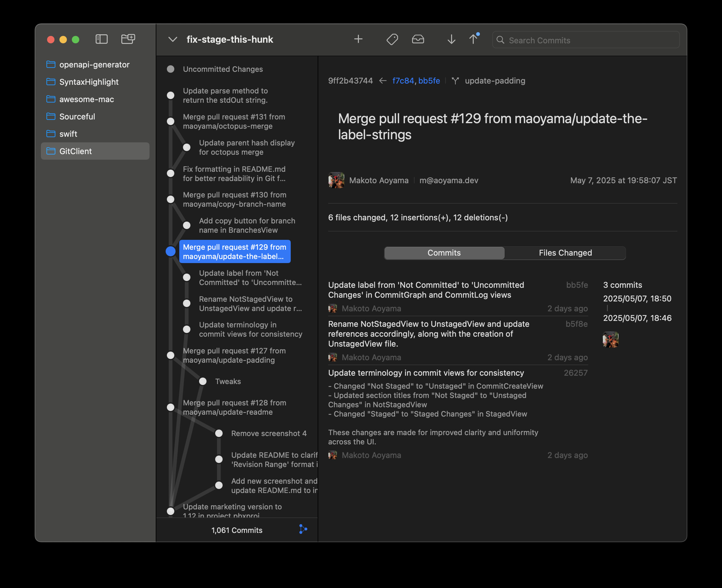Viewport: 722px width, 588px height.
Task: Click the add repository folder icon
Action: [128, 39]
